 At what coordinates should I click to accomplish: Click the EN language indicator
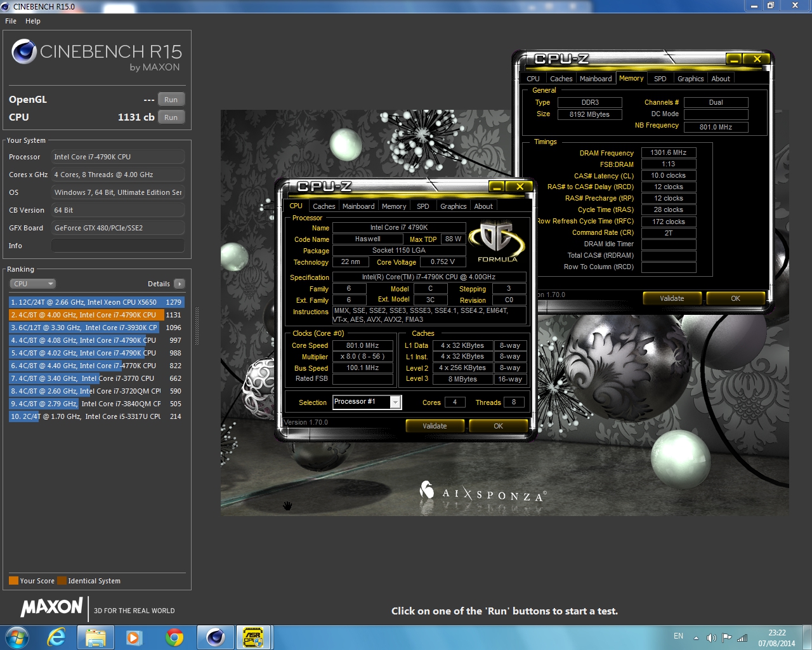pos(678,636)
